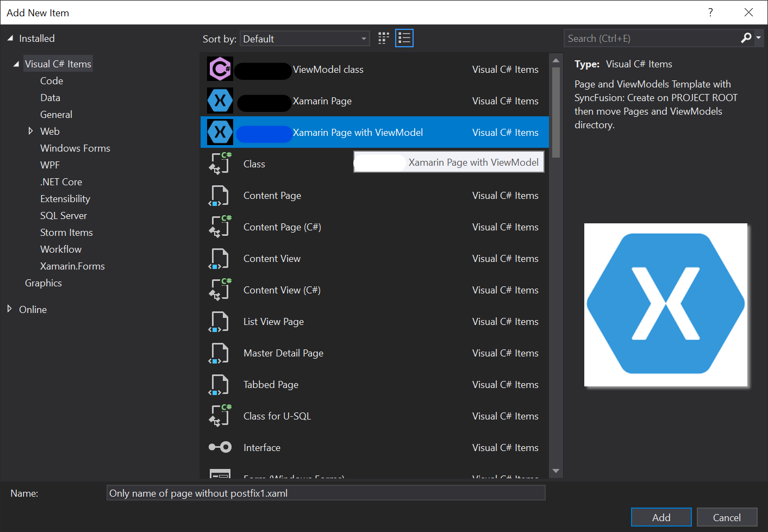The image size is (768, 532).
Task: Click the ViewModel class C# icon
Action: click(x=220, y=70)
